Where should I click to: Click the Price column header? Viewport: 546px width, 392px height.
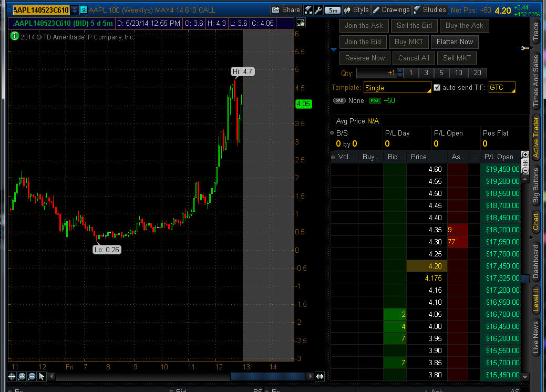427,157
